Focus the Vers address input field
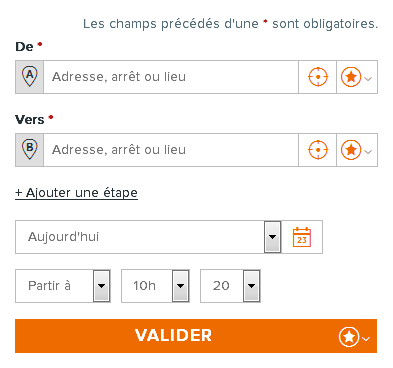This screenshot has height=368, width=393. point(171,150)
